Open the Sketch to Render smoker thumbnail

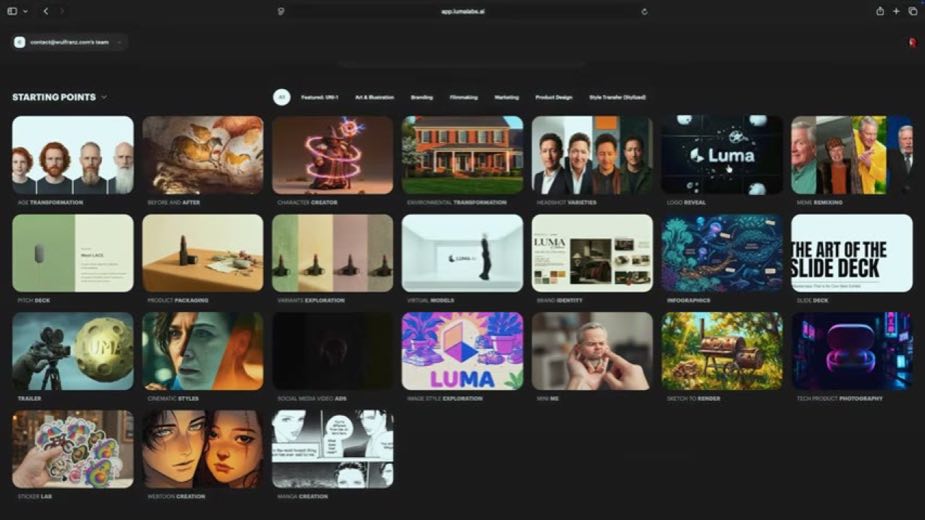click(722, 351)
